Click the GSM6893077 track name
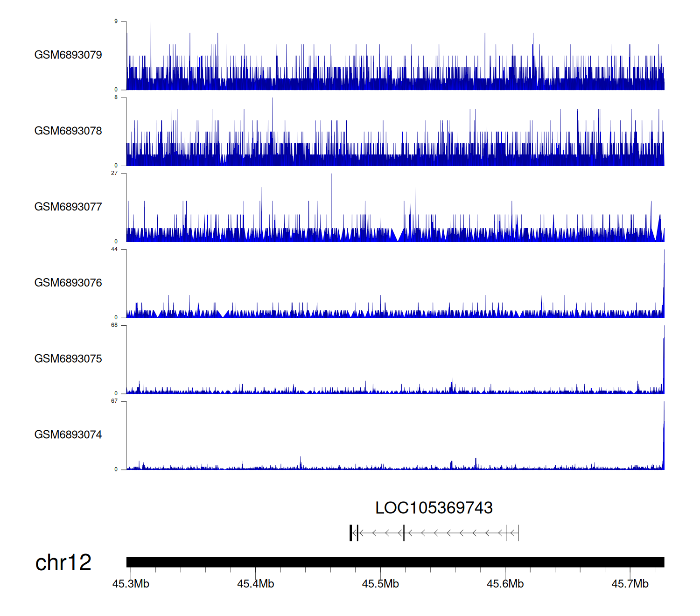This screenshot has width=700, height=616. 68,207
